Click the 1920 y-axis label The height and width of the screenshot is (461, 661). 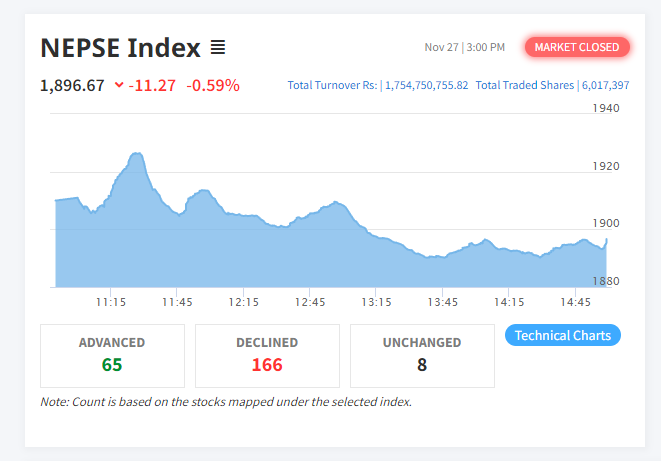606,166
